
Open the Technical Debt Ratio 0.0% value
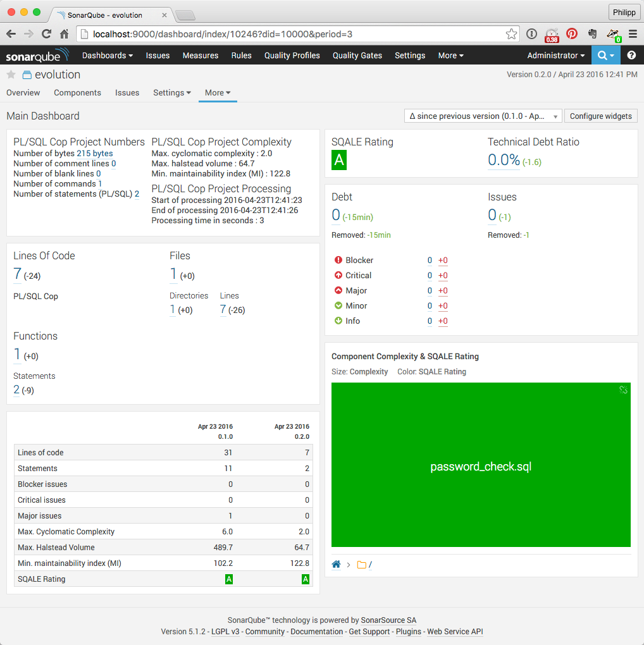(504, 160)
